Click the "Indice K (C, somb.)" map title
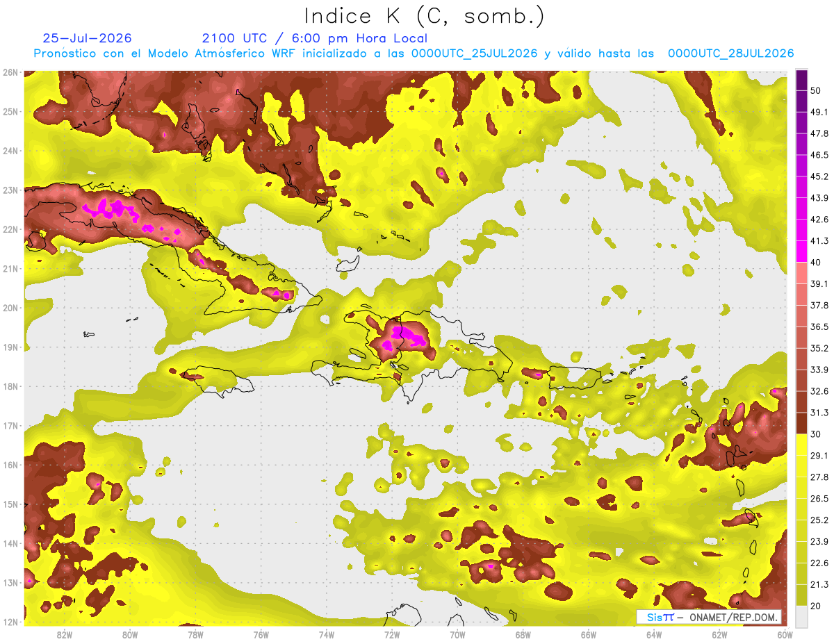 point(424,17)
